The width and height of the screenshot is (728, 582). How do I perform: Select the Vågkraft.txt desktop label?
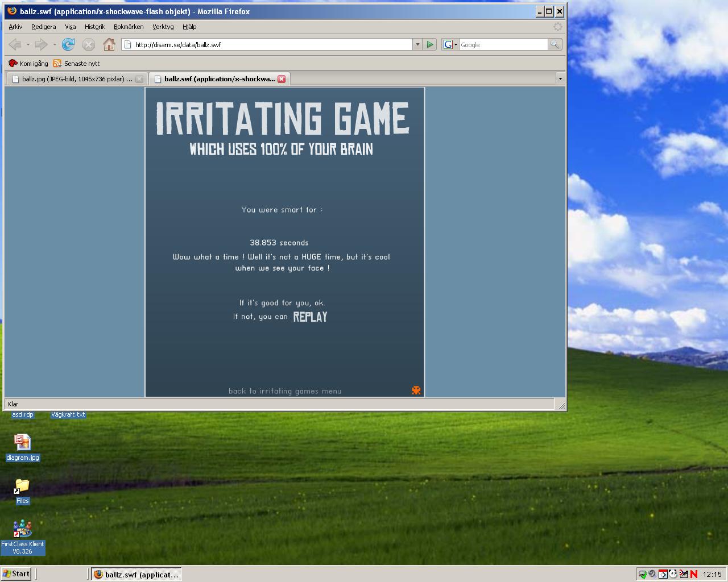click(68, 414)
